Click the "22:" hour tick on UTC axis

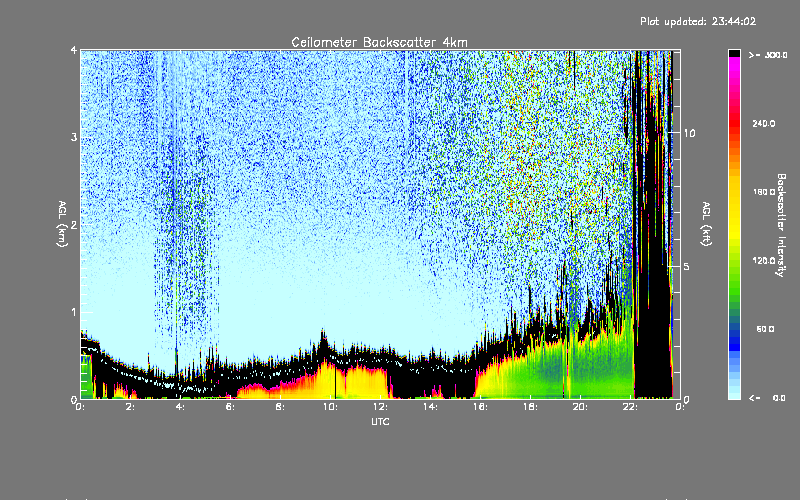(x=630, y=407)
